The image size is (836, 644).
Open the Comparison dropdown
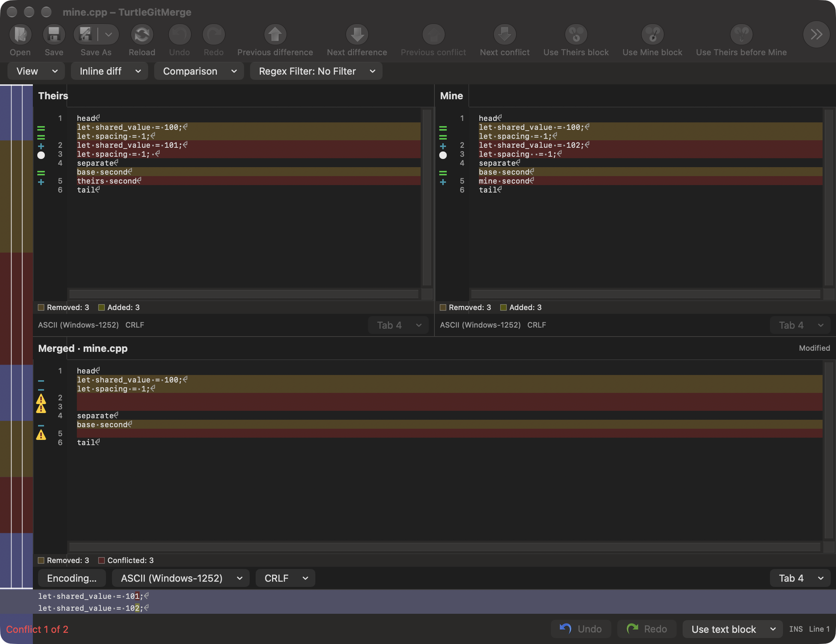tap(199, 71)
